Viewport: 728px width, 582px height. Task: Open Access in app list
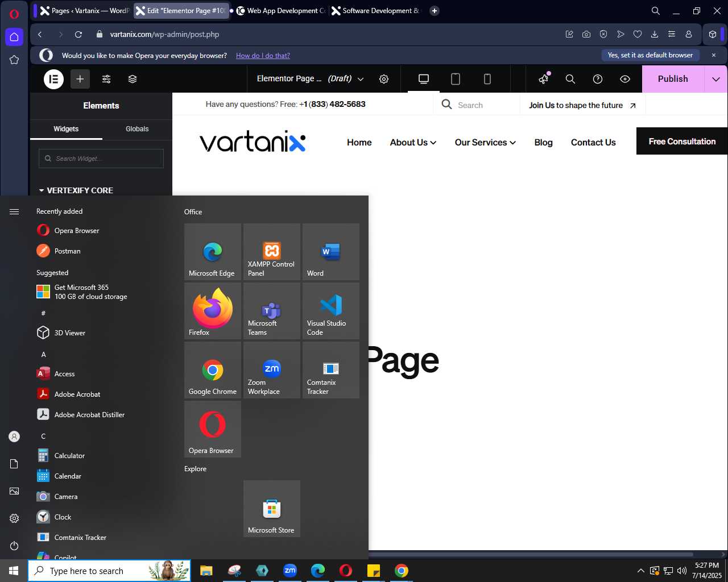coord(101,373)
